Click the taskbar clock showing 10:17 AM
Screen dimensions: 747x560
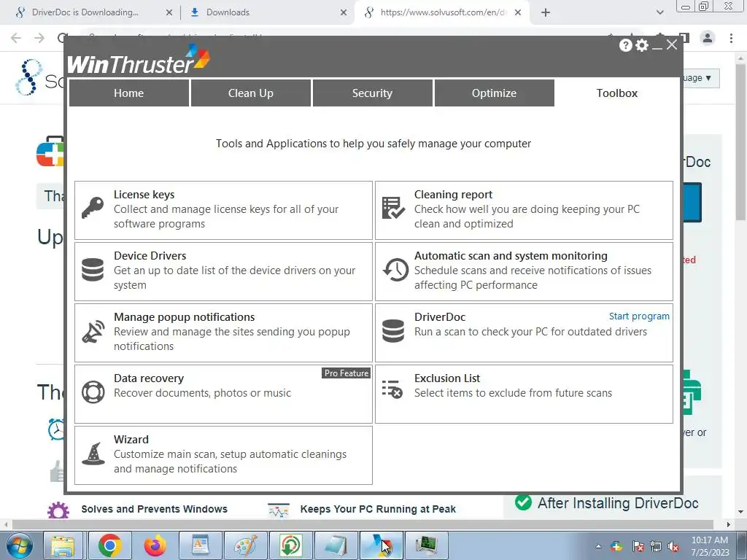[x=710, y=546]
